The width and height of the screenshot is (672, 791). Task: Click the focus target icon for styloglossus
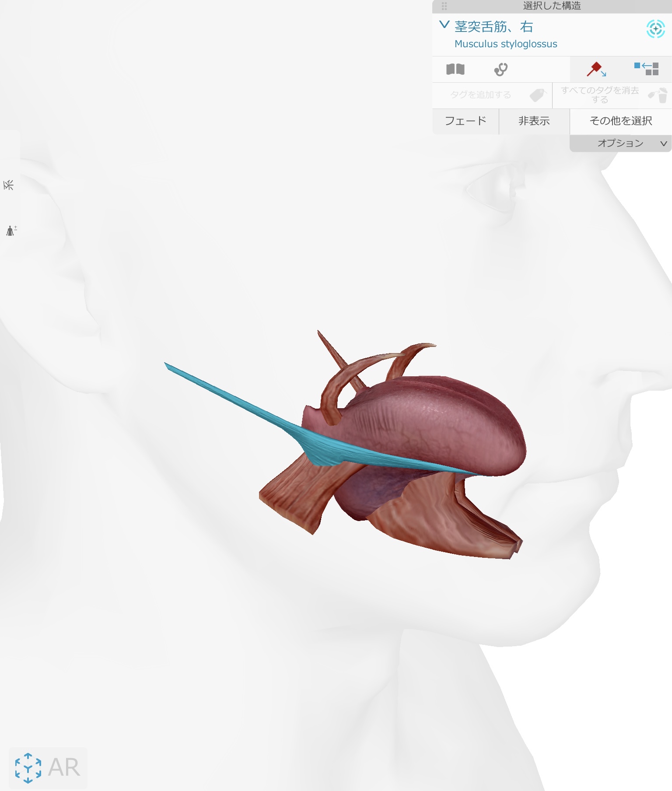(655, 29)
